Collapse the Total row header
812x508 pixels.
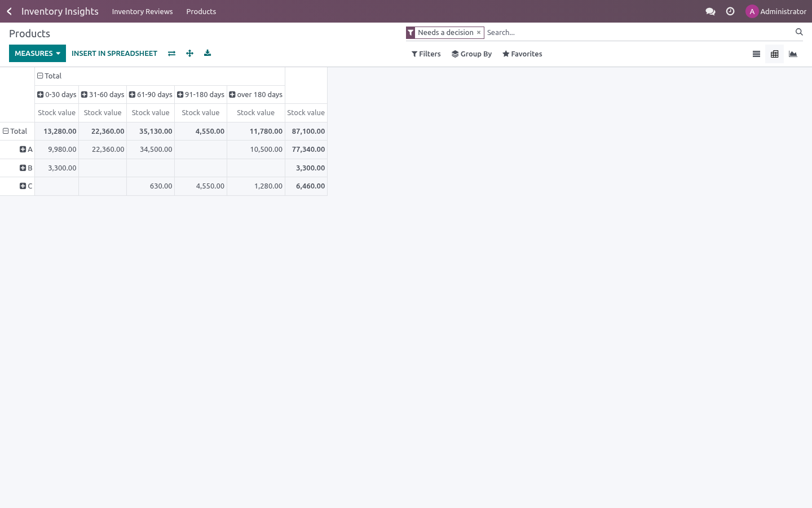tap(17, 132)
